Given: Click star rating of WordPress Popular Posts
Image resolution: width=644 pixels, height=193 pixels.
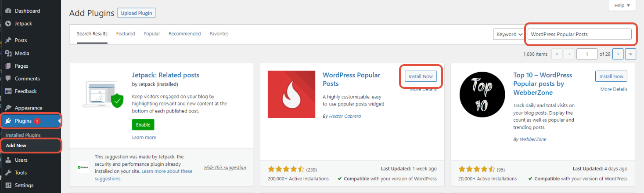Looking at the screenshot, I should (286, 169).
